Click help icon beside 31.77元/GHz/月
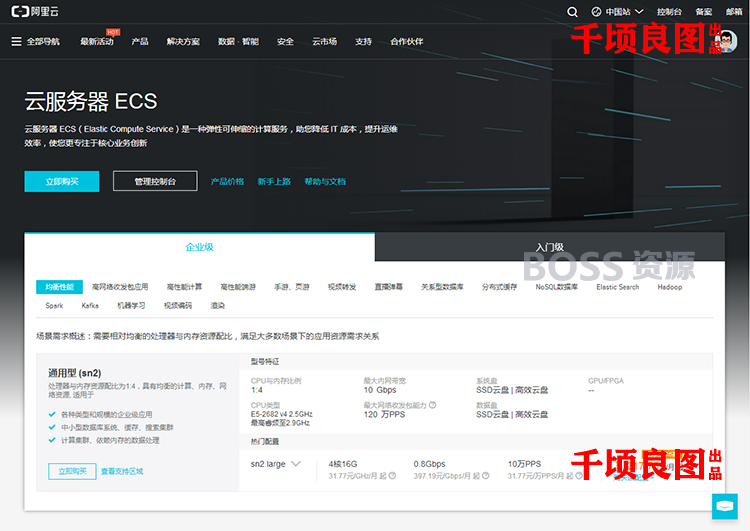Viewport: 750px width, 531px height. pos(392,476)
